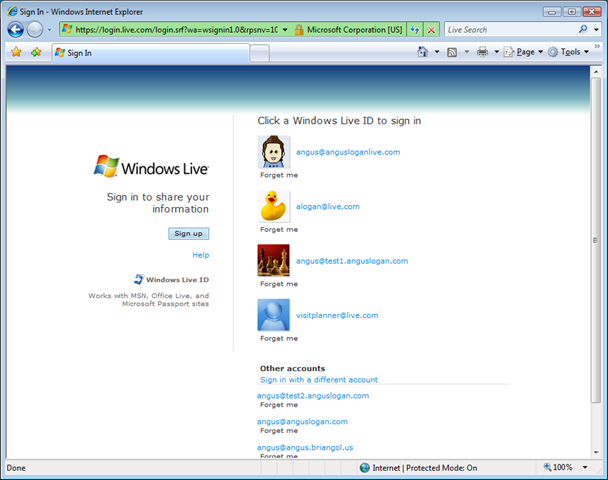The width and height of the screenshot is (608, 480).
Task: Click the 'Other accounts' heading
Action: point(292,368)
